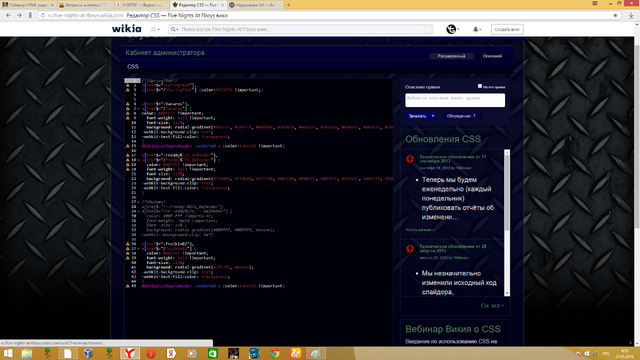This screenshot has height=360, width=640.
Task: Collapse code fold at line 37
Action: pyautogui.click(x=138, y=249)
